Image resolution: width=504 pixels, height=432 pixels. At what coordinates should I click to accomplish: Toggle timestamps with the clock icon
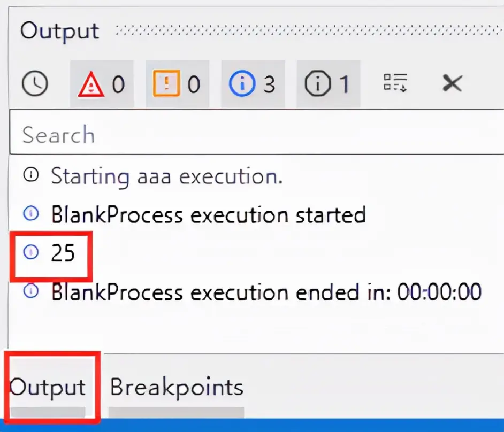pos(35,84)
